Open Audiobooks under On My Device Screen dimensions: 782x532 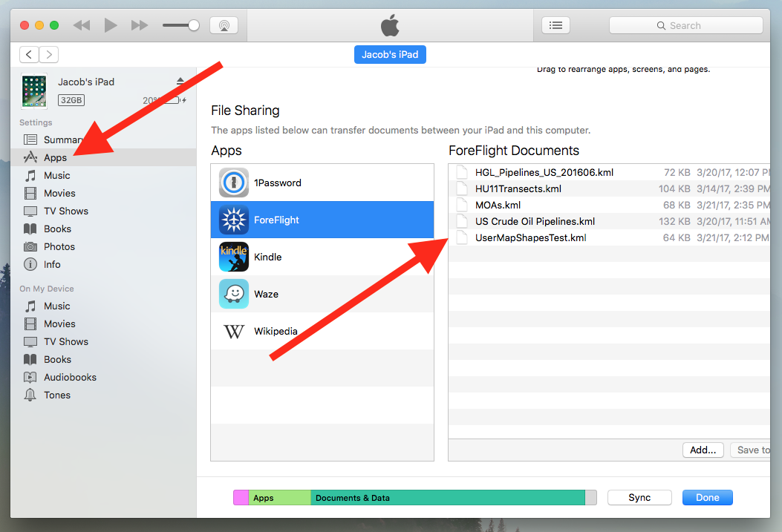[x=70, y=377]
